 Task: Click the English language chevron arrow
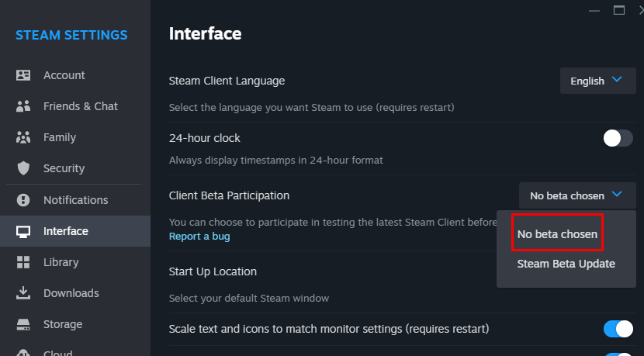(617, 80)
